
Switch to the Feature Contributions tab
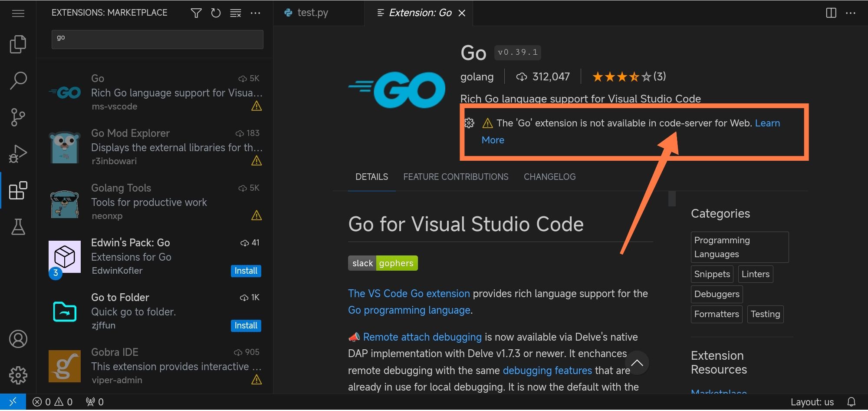(x=456, y=177)
